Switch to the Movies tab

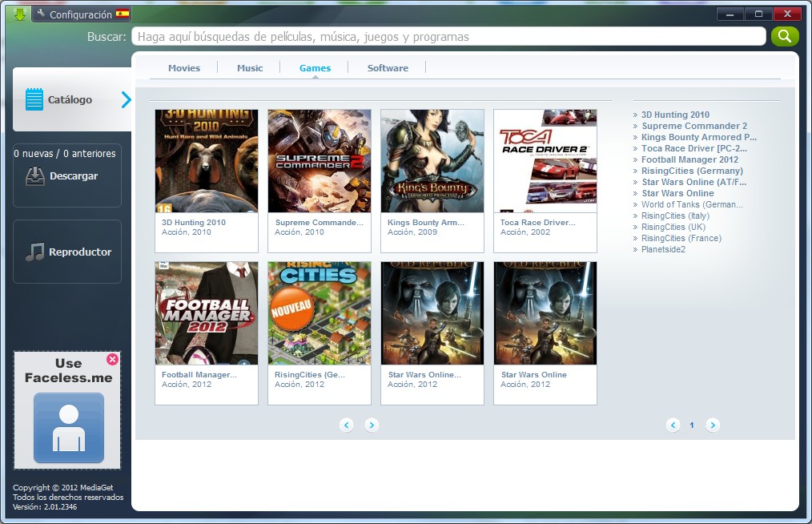184,68
